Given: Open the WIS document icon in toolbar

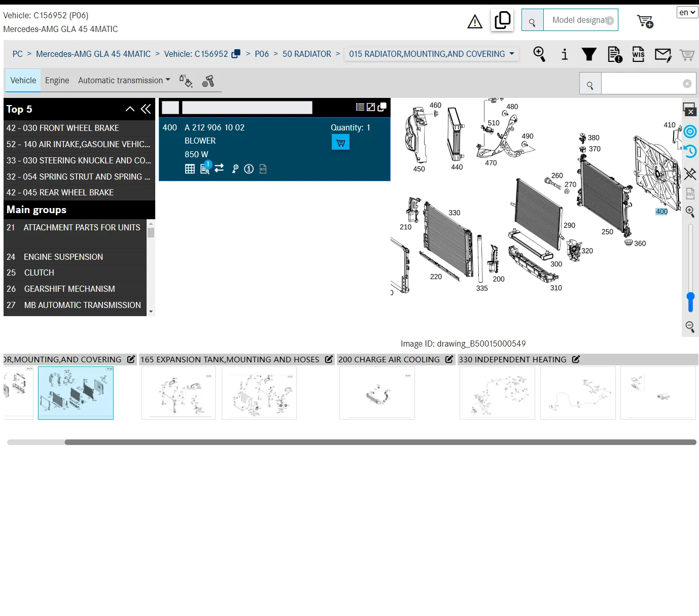Looking at the screenshot, I should pyautogui.click(x=638, y=54).
